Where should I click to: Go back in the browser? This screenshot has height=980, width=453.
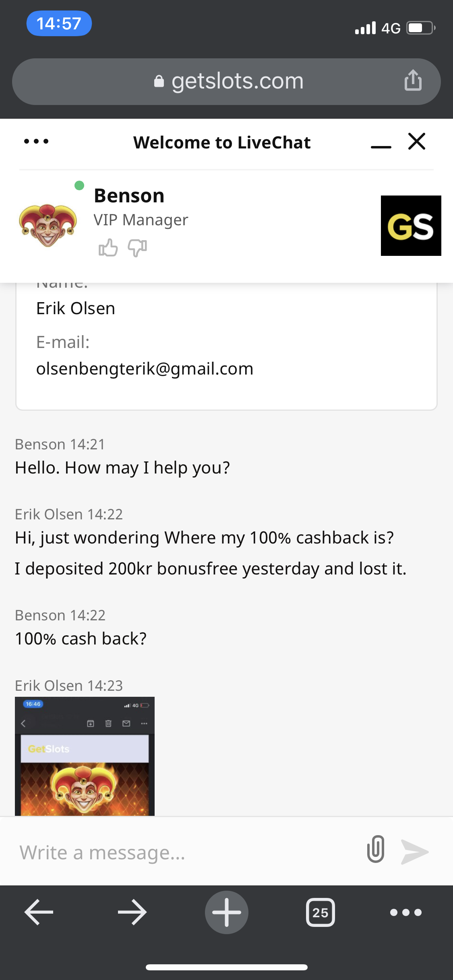[39, 912]
